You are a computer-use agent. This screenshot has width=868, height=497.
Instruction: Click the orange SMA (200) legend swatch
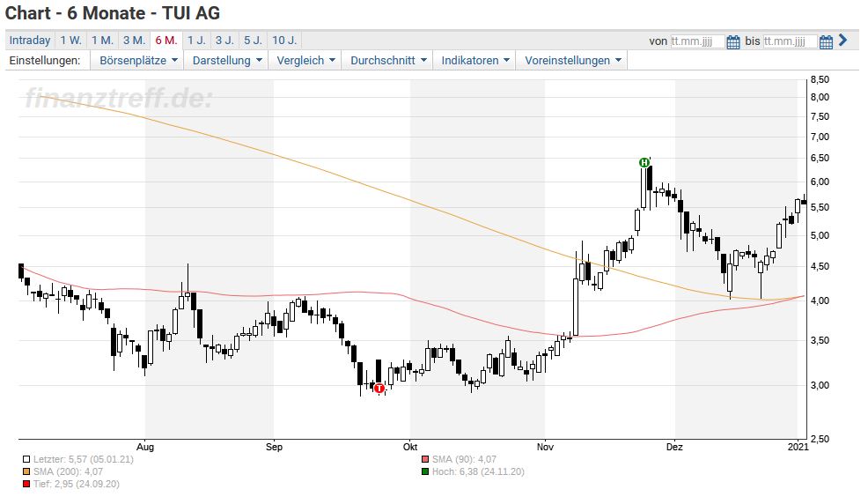(26, 471)
